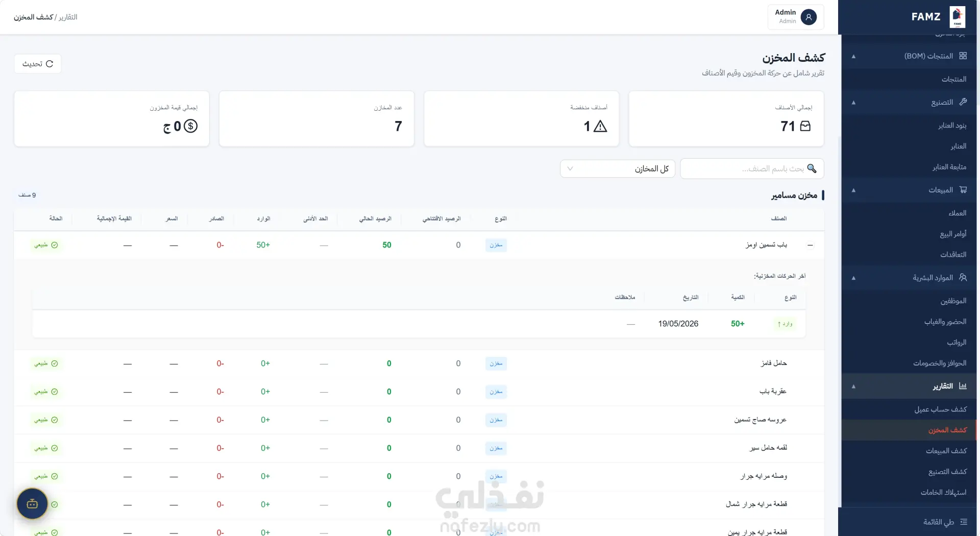Image resolution: width=980 pixels, height=536 pixels.
Task: Click the الرصيد الحالي column header
Action: coord(375,218)
